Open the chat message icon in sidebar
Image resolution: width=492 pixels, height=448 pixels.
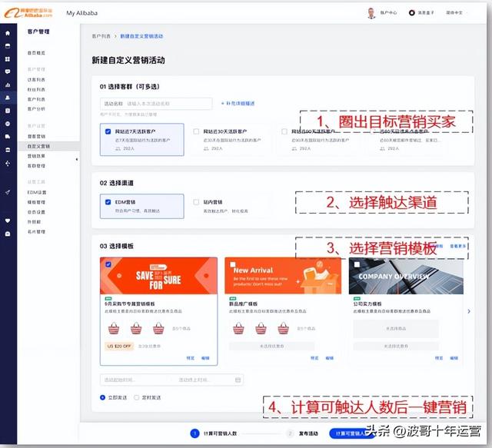[8, 71]
